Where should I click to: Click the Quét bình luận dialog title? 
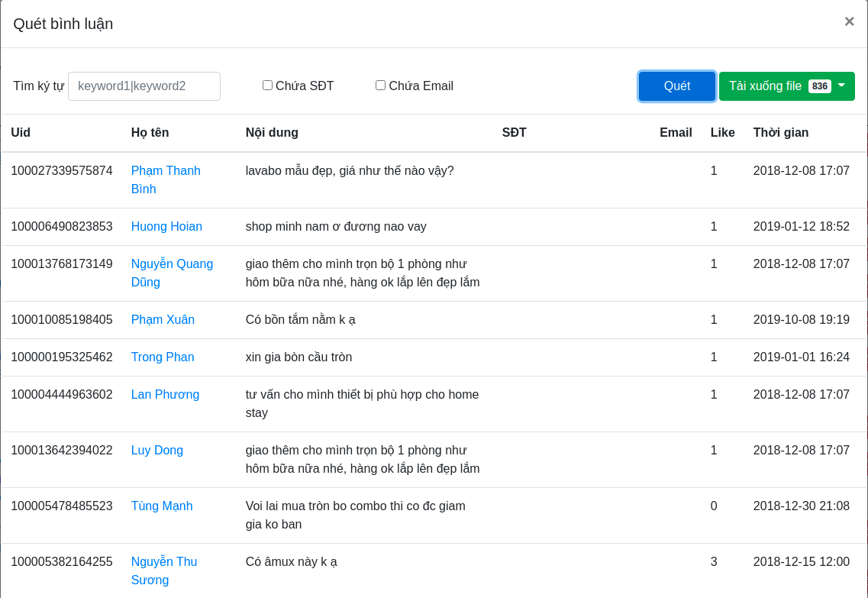[x=63, y=24]
